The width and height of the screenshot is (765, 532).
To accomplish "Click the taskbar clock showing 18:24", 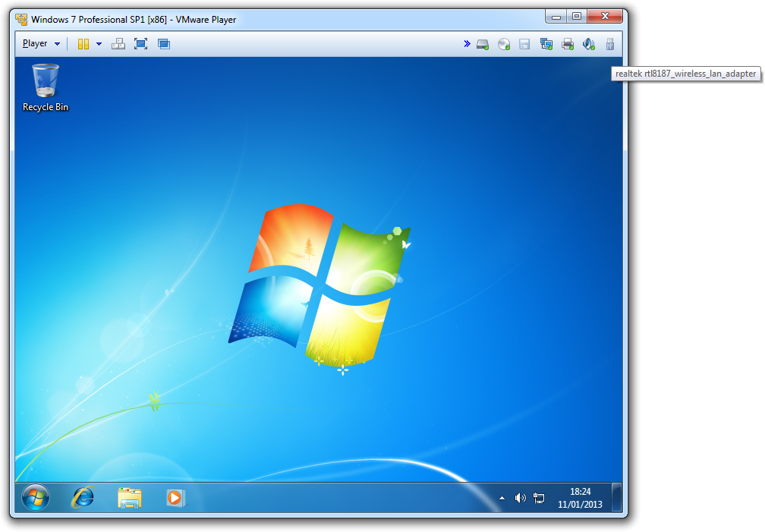I will (580, 498).
